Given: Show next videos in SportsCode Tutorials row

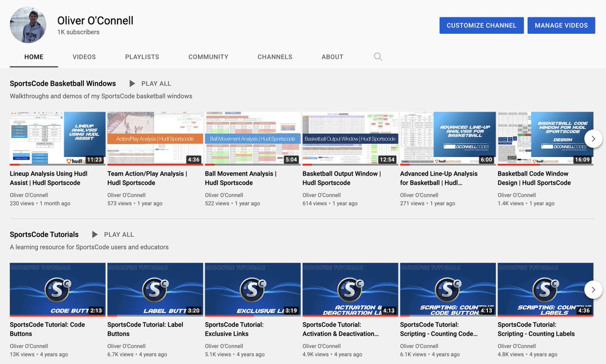Looking at the screenshot, I should [x=593, y=289].
